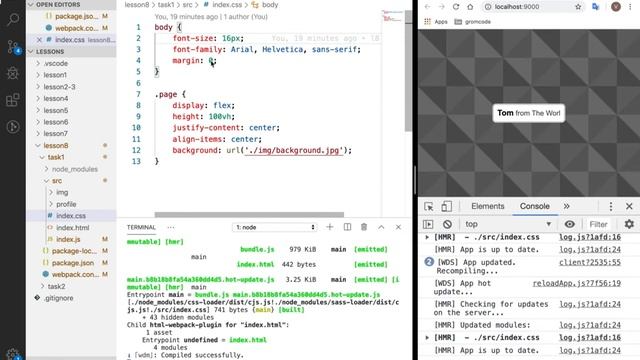Screen dimensions: 640x360
Task: Show more DevTools tabs
Action: point(567,206)
